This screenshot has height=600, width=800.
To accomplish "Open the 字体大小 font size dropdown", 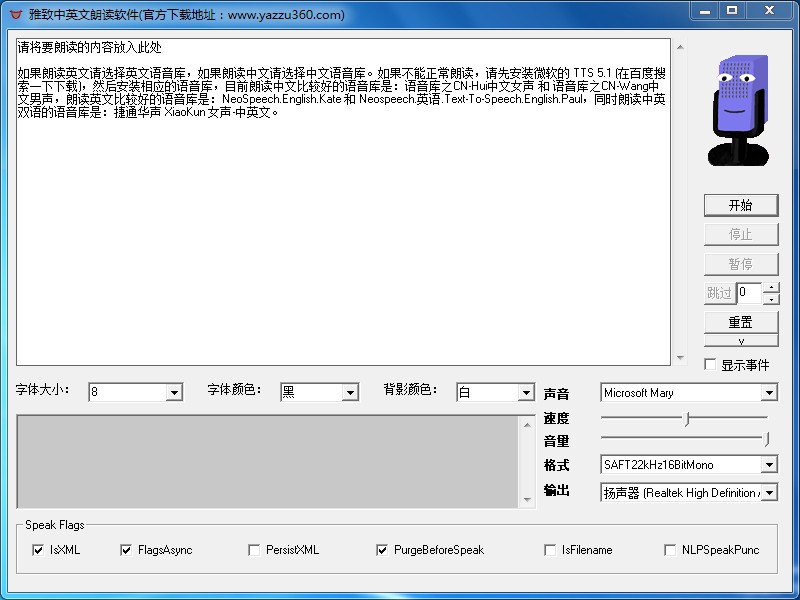I will click(x=174, y=393).
